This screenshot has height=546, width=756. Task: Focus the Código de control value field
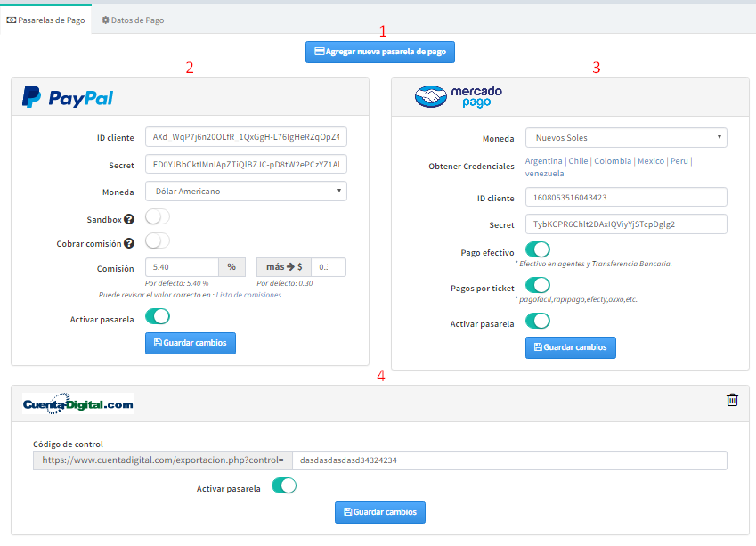coord(509,460)
